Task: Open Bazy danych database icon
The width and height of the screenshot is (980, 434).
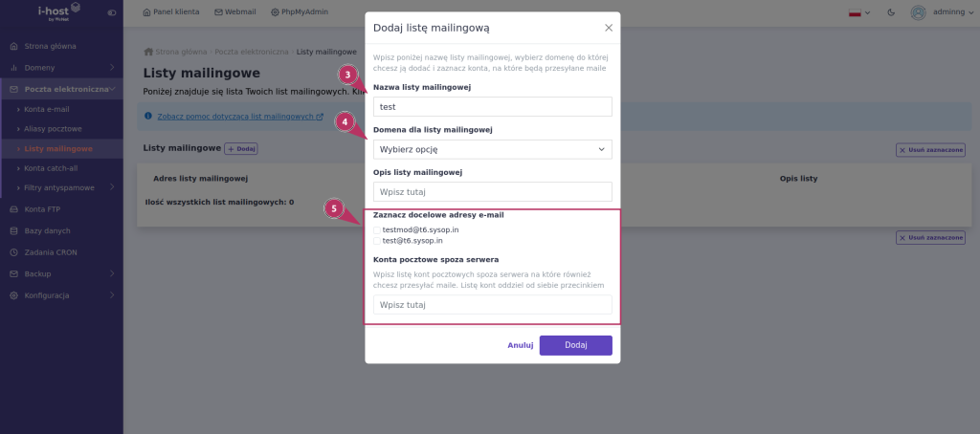Action: click(x=13, y=231)
